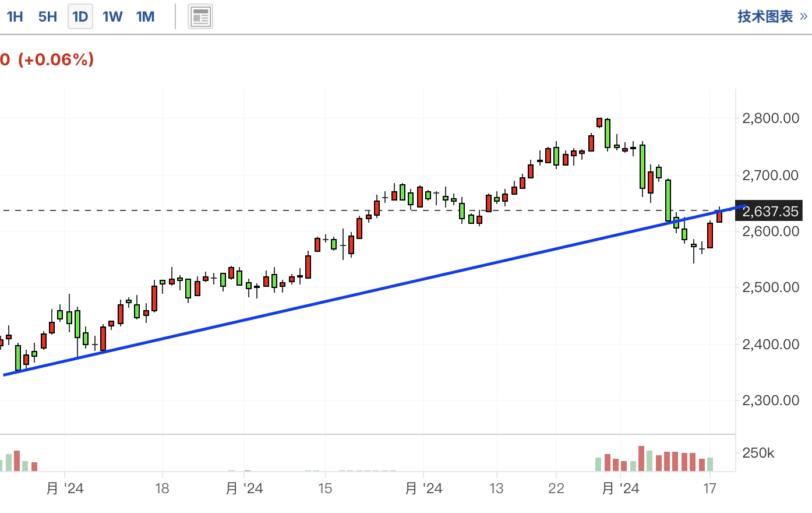Screen dimensions: 812x513
Task: Click the 2,800.00 price axis label
Action: (x=770, y=118)
